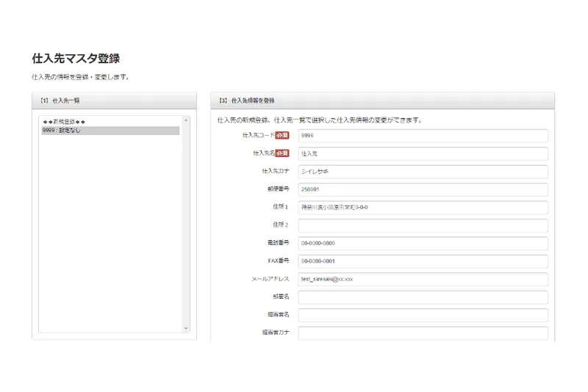Click into the 担当者名 field
Image resolution: width=588 pixels, height=392 pixels.
point(423,315)
